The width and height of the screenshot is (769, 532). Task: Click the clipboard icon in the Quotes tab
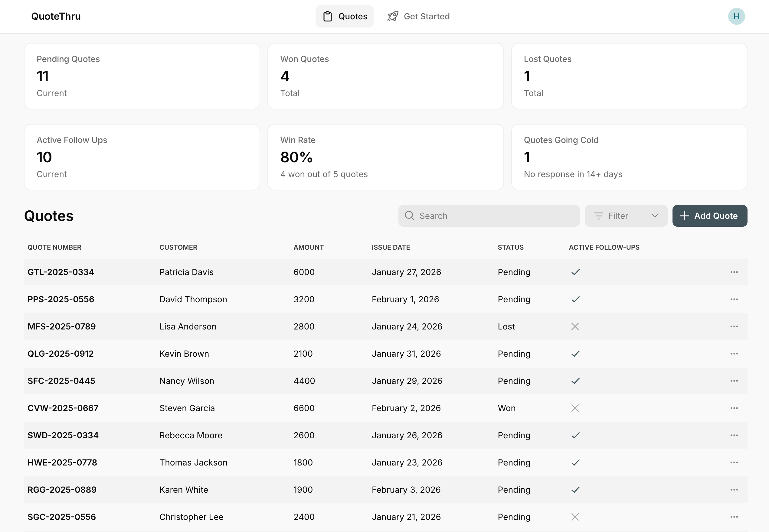pyautogui.click(x=328, y=16)
